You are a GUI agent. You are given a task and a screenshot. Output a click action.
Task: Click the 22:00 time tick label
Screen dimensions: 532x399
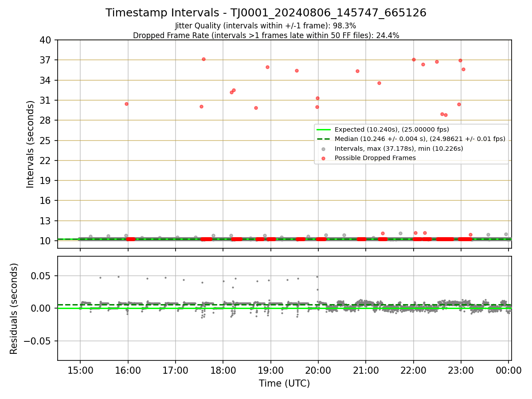pyautogui.click(x=413, y=370)
